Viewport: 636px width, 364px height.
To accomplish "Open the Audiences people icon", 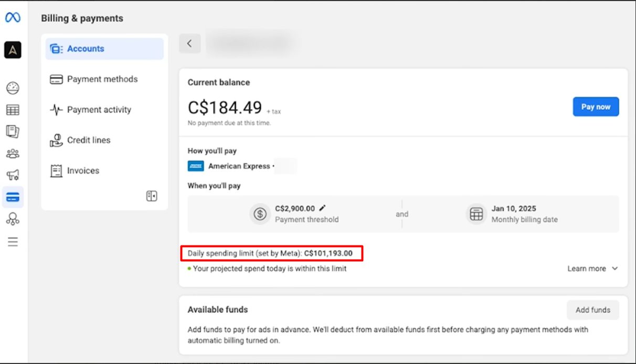I will click(13, 154).
